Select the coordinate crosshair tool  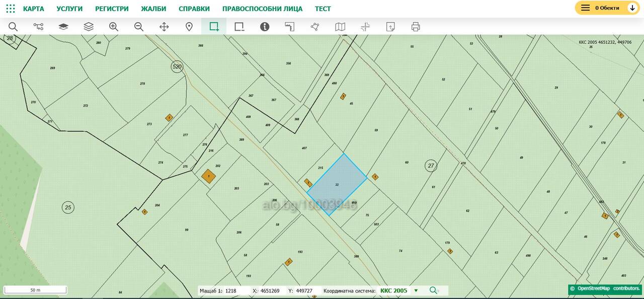[365, 27]
